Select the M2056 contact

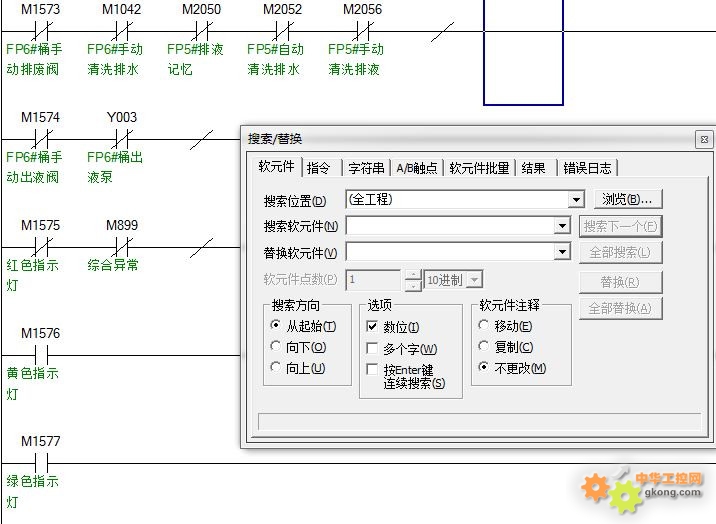pos(363,31)
